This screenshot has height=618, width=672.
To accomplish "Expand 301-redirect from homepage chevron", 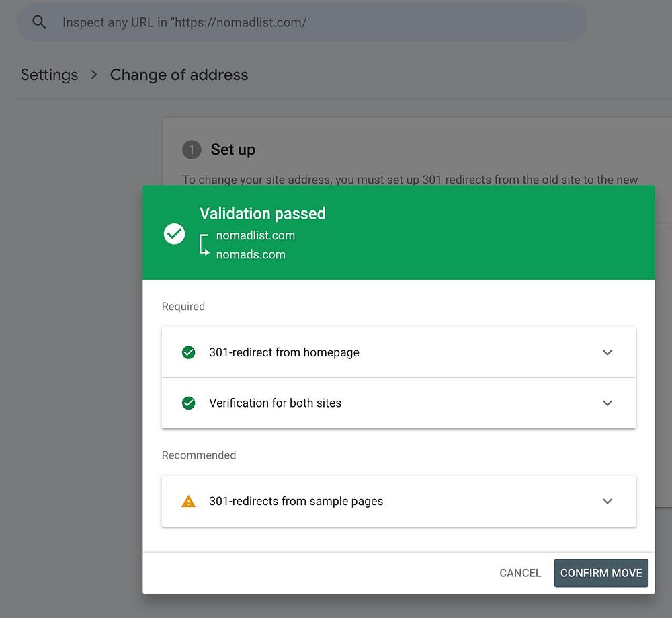I will (607, 352).
